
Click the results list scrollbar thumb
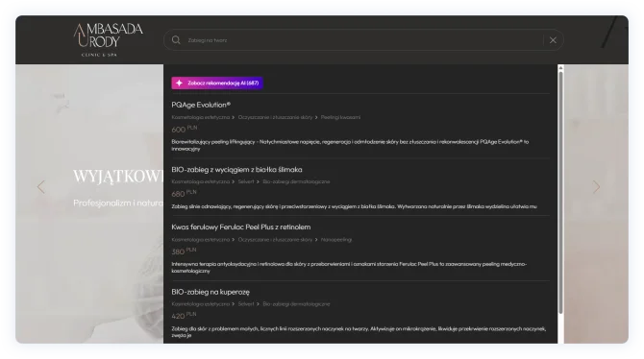tap(560, 193)
